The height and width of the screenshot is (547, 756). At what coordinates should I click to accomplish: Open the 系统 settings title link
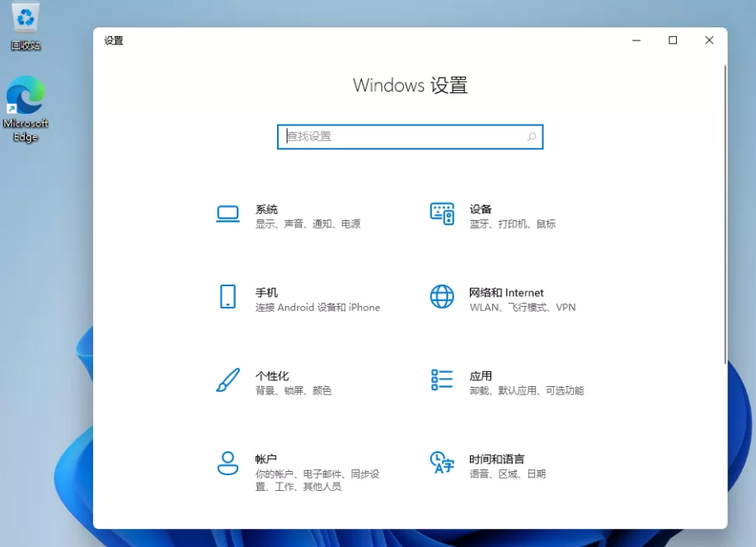point(266,210)
